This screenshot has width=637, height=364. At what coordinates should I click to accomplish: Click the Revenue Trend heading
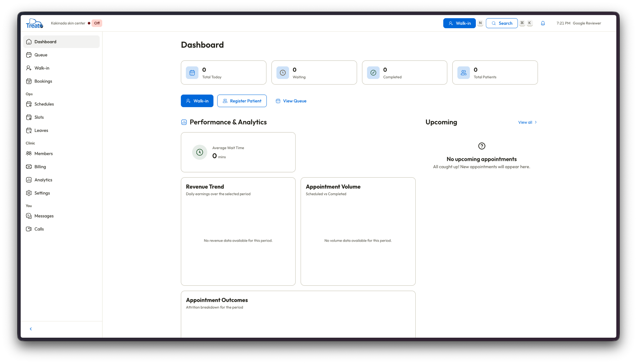point(205,187)
